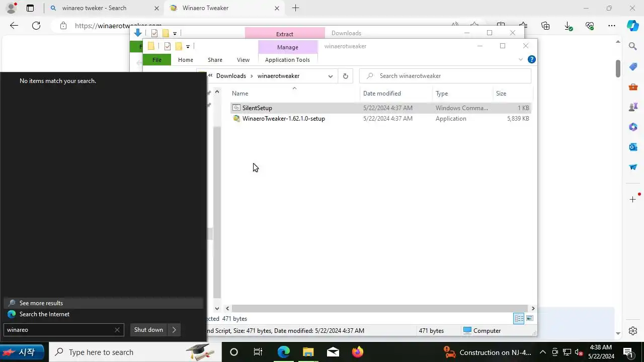Click the folder icon in the winaerotweaker title bar

pyautogui.click(x=151, y=46)
